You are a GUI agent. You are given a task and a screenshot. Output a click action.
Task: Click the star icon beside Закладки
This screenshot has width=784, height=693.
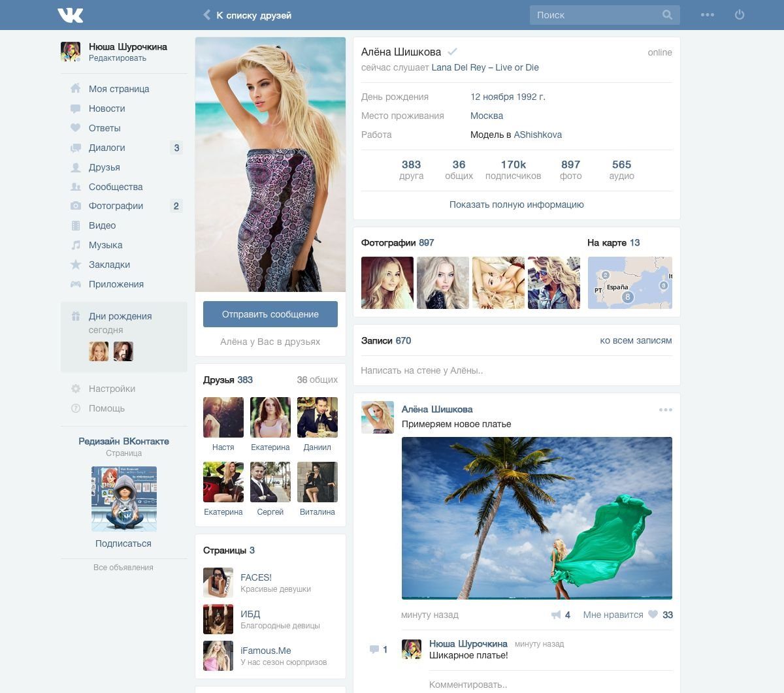tap(76, 265)
